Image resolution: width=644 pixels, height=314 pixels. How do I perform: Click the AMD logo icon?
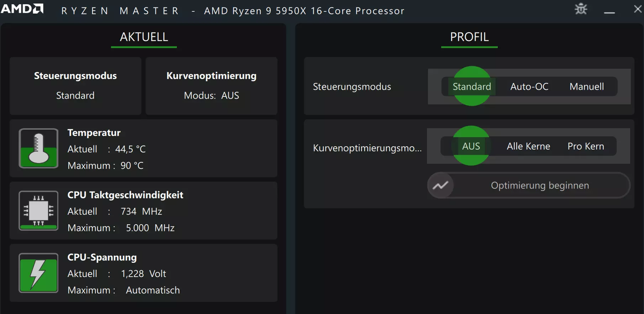(22, 9)
